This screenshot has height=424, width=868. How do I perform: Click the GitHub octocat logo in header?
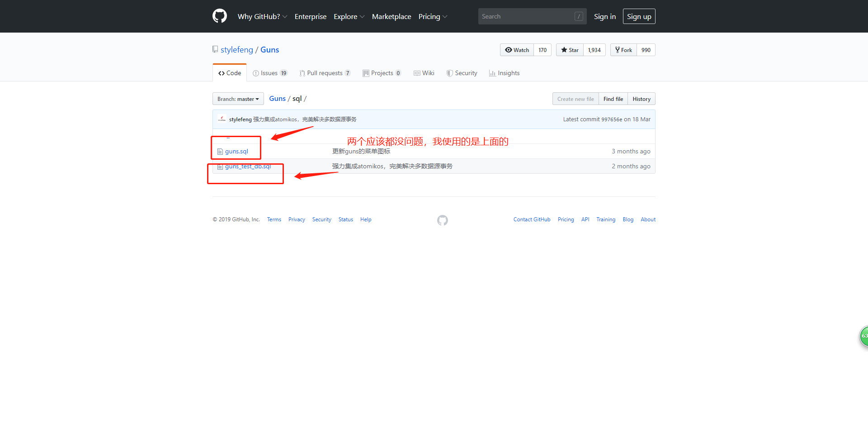[220, 16]
